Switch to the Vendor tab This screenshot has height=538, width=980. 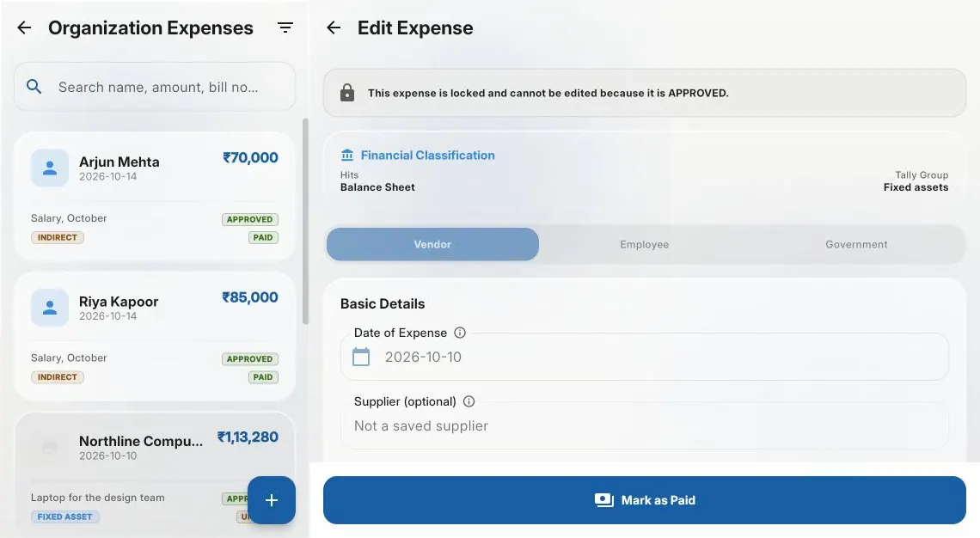click(432, 244)
